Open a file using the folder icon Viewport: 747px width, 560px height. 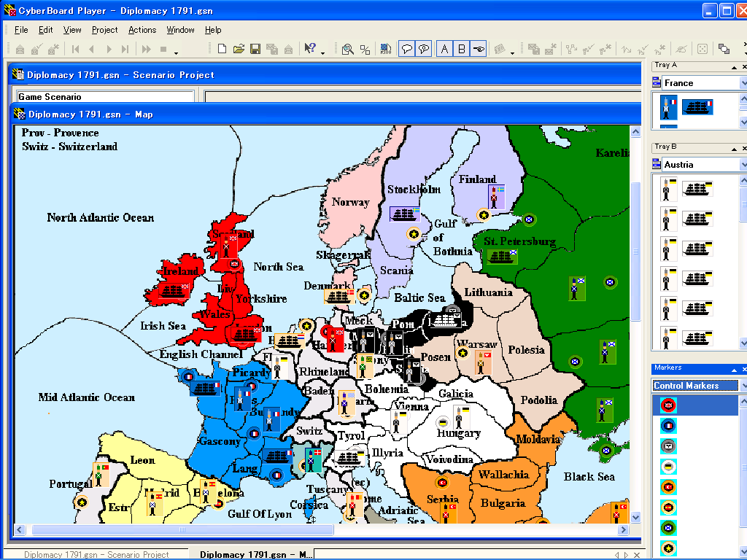pos(239,49)
